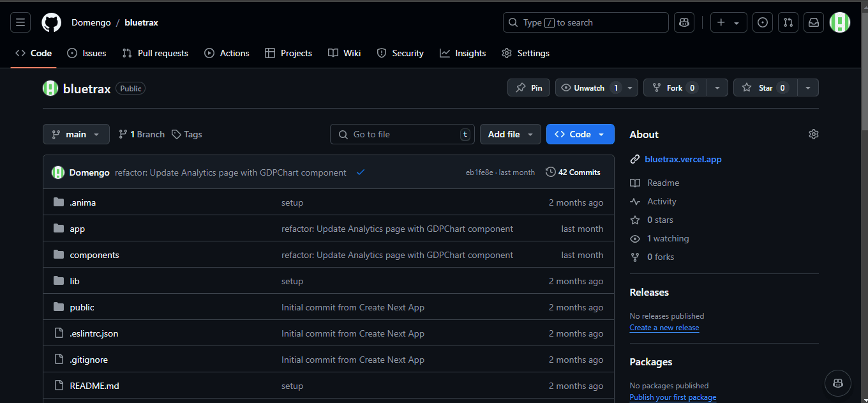This screenshot has width=868, height=403.
Task: Click the Go to file search field
Action: point(402,134)
